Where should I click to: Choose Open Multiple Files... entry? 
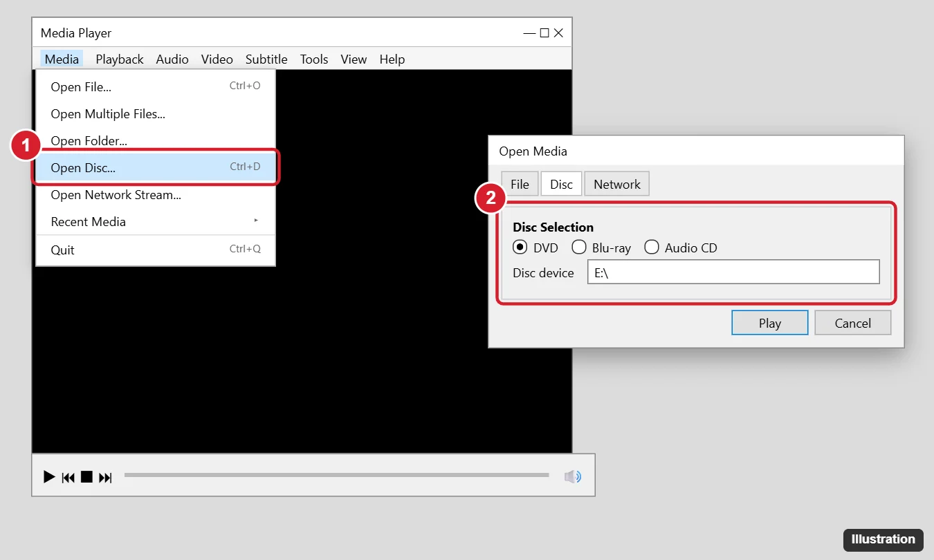coord(156,113)
